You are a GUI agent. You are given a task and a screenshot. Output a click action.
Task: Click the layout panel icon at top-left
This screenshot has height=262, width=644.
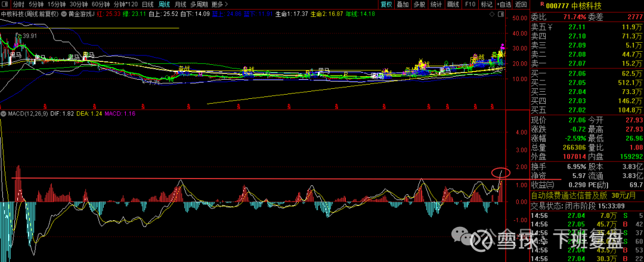pos(4,4)
